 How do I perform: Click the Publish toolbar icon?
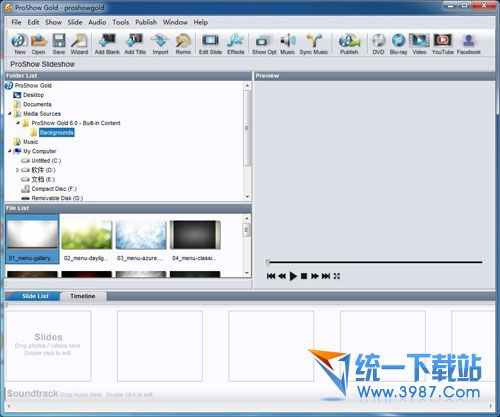[349, 44]
